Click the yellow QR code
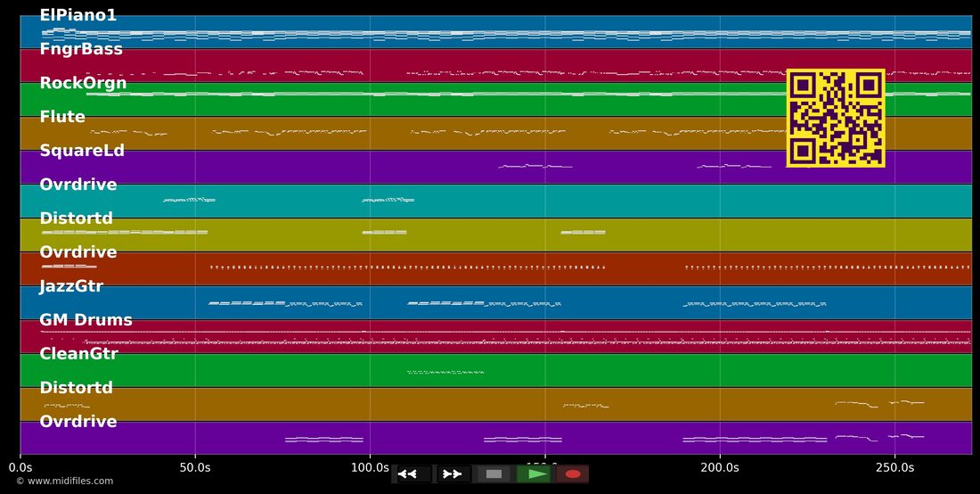 (836, 119)
